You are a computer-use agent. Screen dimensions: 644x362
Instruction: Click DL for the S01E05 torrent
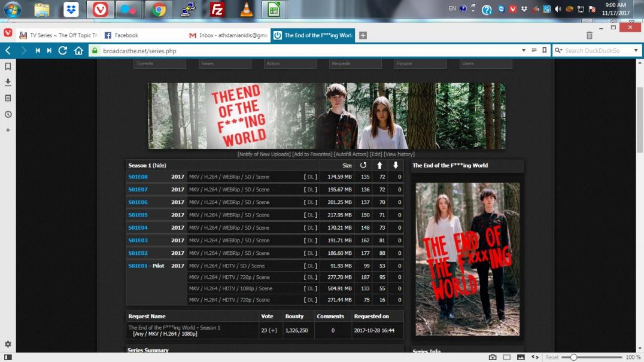coord(311,215)
